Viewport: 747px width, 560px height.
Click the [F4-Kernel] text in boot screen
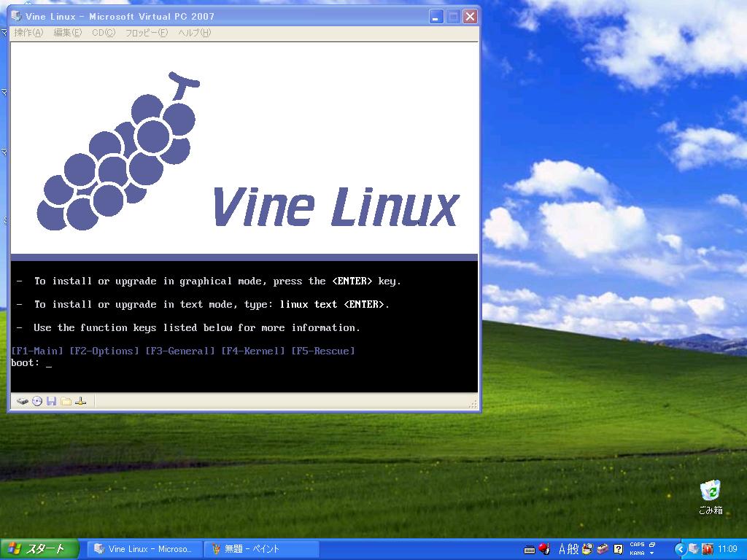coord(253,351)
